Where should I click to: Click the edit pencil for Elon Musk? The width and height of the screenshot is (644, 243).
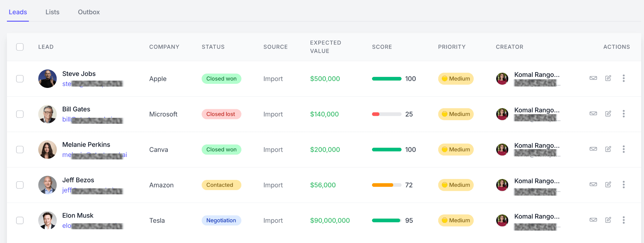608,220
